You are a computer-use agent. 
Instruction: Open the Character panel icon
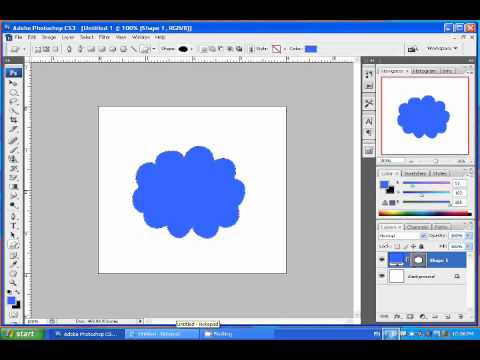tap(369, 121)
